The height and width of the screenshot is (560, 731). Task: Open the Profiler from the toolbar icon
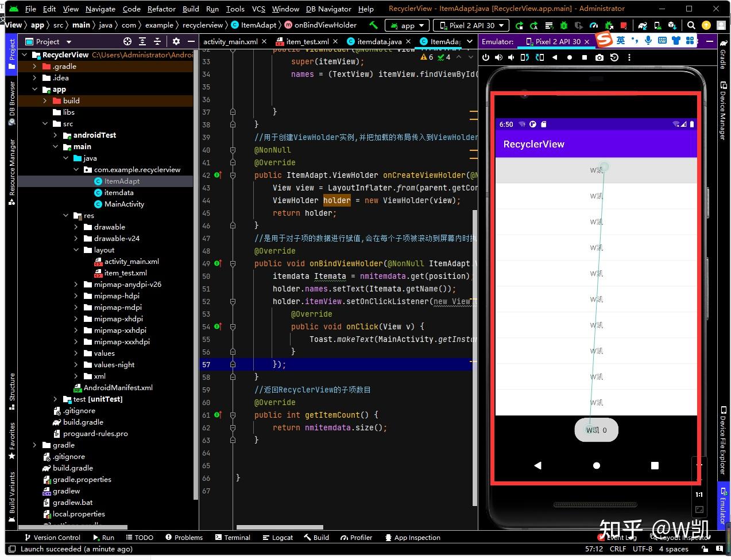point(595,25)
